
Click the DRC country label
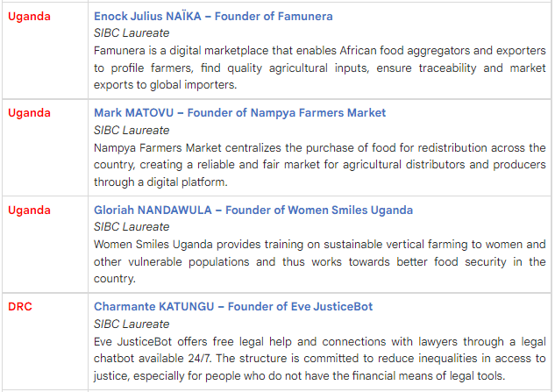[x=21, y=306]
